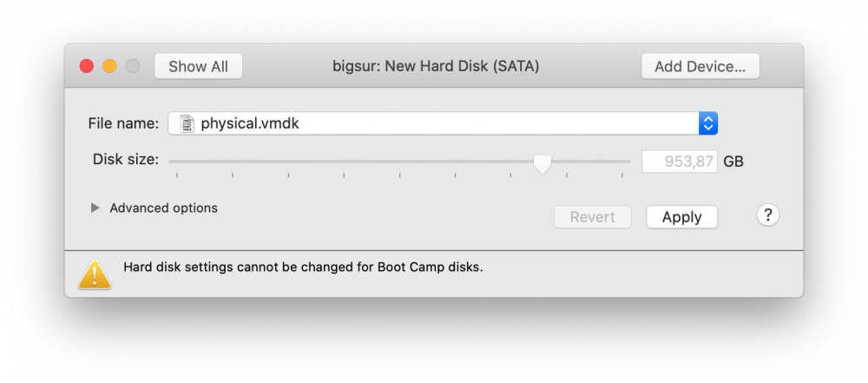Click the blue up-down arrows of File name
868x383 pixels.
708,123
